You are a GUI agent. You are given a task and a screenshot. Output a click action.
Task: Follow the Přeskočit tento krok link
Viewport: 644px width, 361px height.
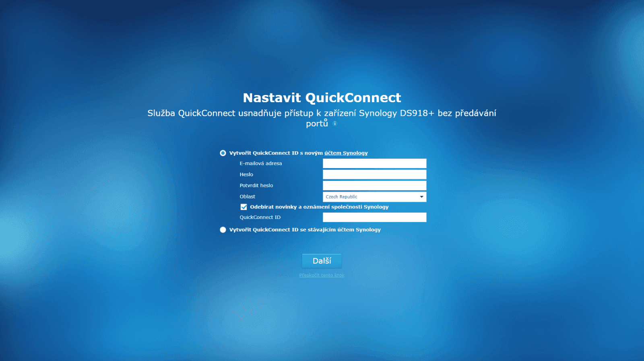[x=322, y=275]
